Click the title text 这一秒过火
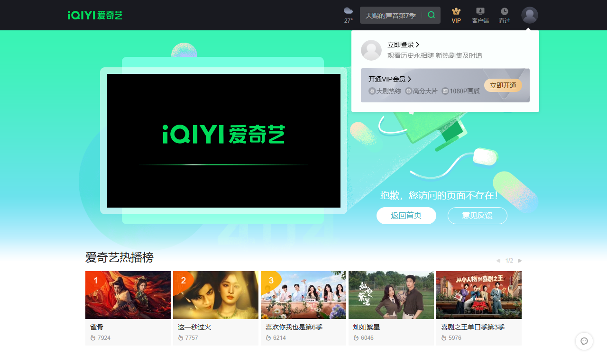The image size is (607, 364). click(x=194, y=327)
